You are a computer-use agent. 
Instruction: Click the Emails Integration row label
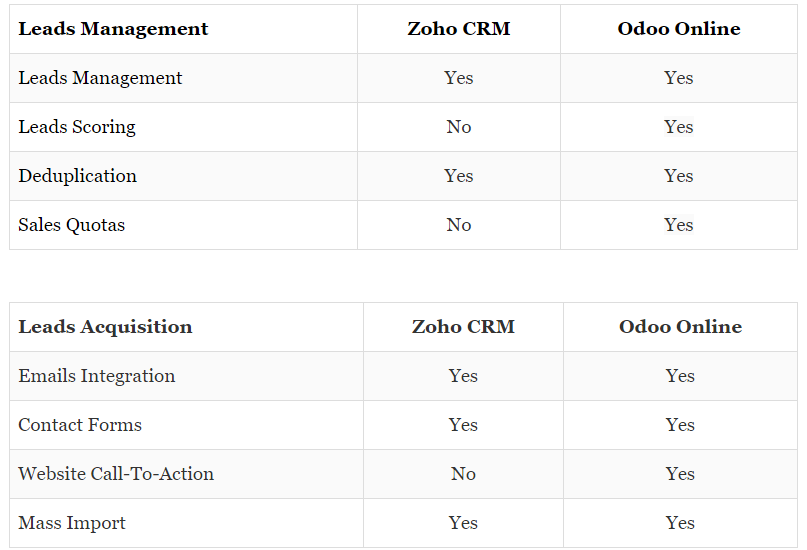pyautogui.click(x=97, y=376)
